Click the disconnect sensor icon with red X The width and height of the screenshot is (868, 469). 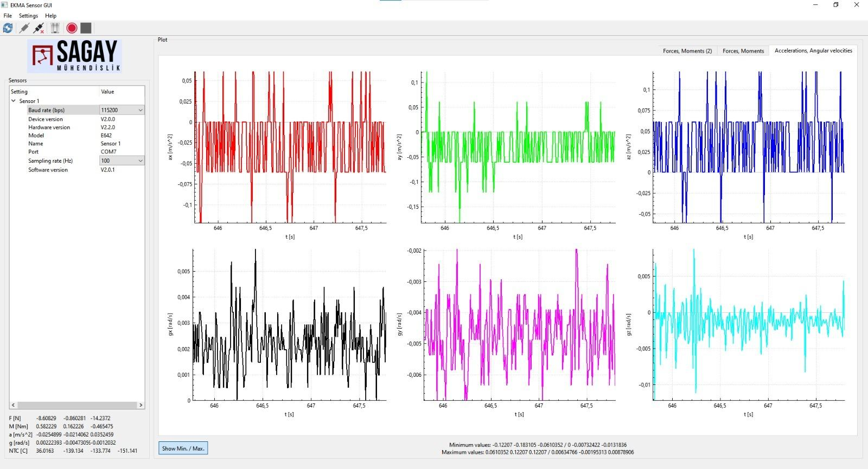39,28
